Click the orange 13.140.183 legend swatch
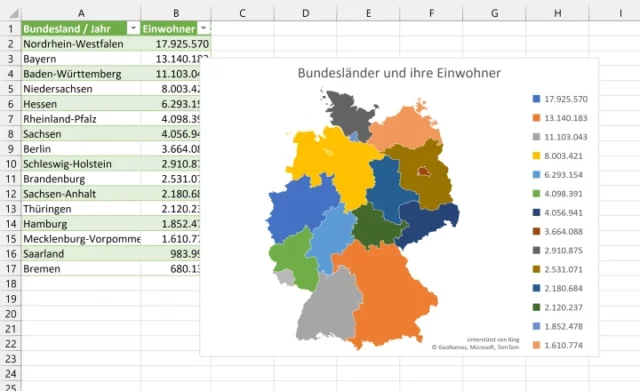 536,118
